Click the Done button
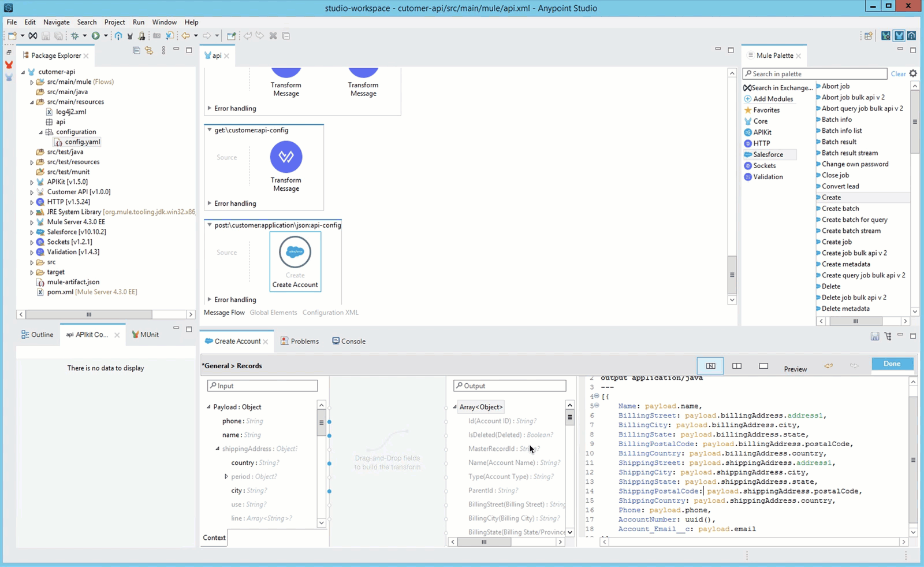Viewport: 924px width, 567px height. coord(892,364)
